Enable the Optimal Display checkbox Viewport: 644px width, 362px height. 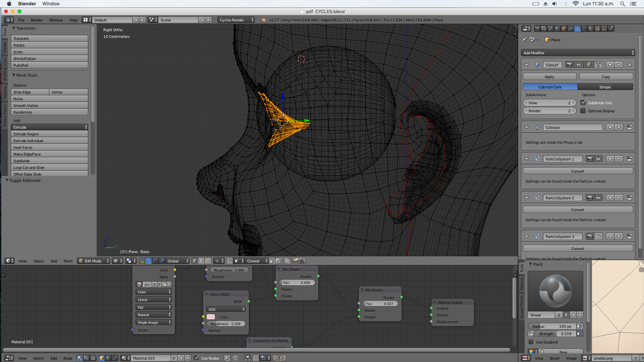[x=583, y=111]
